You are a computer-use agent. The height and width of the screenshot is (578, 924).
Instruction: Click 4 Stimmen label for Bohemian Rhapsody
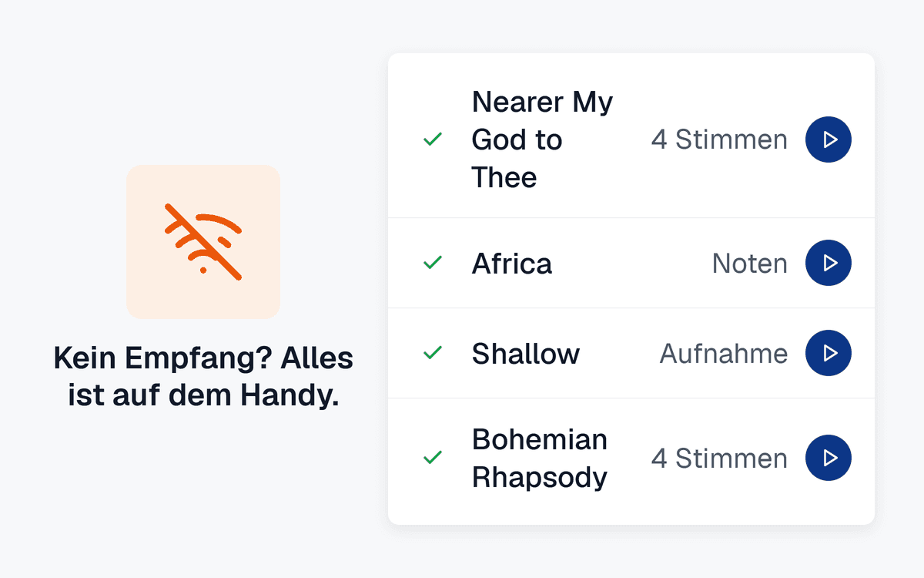[x=719, y=459]
